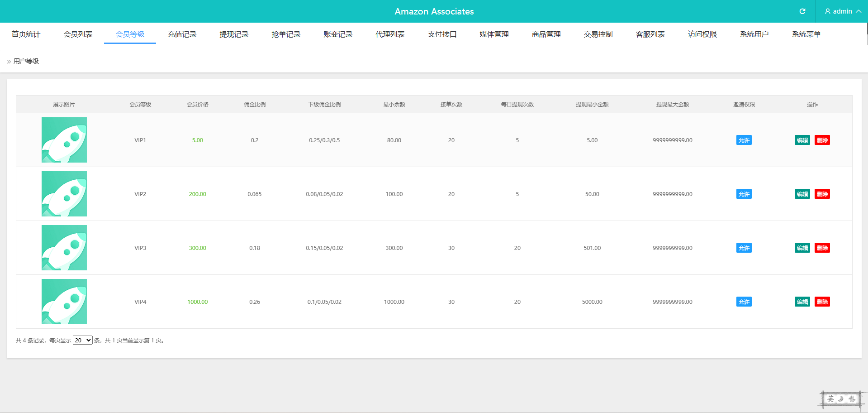The width and height of the screenshot is (868, 413).
Task: Edit the VIP1 member level
Action: tap(802, 140)
